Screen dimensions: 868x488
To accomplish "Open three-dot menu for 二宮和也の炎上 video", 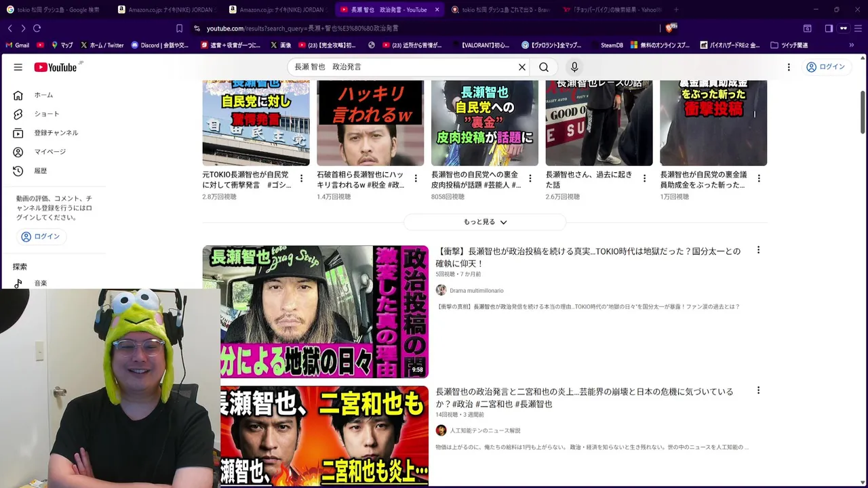I will click(758, 390).
